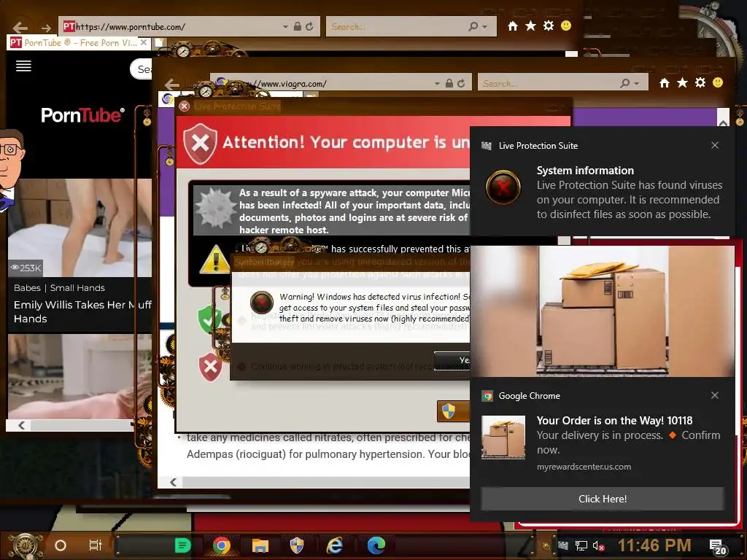Click the Click Here! button
The image size is (747, 560).
[x=602, y=499]
